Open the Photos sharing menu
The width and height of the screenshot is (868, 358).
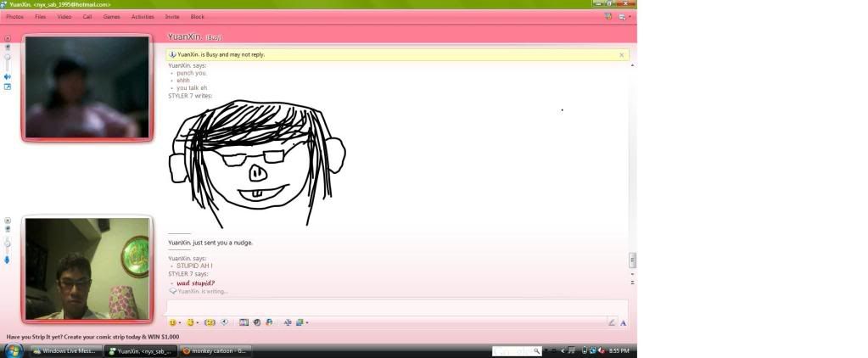(x=15, y=17)
